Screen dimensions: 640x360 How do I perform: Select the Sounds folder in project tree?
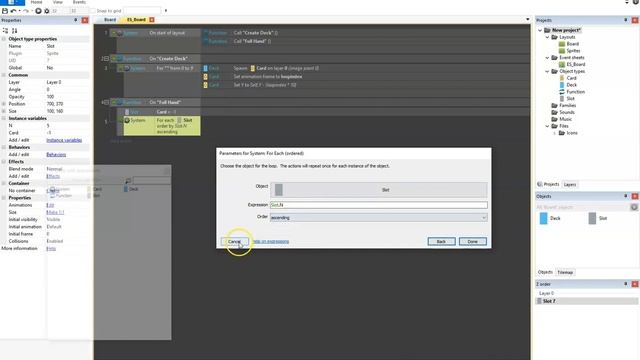(x=563, y=112)
